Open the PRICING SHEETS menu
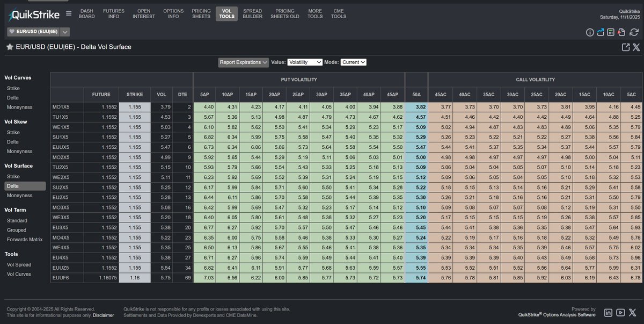644x324 pixels. 201,13
